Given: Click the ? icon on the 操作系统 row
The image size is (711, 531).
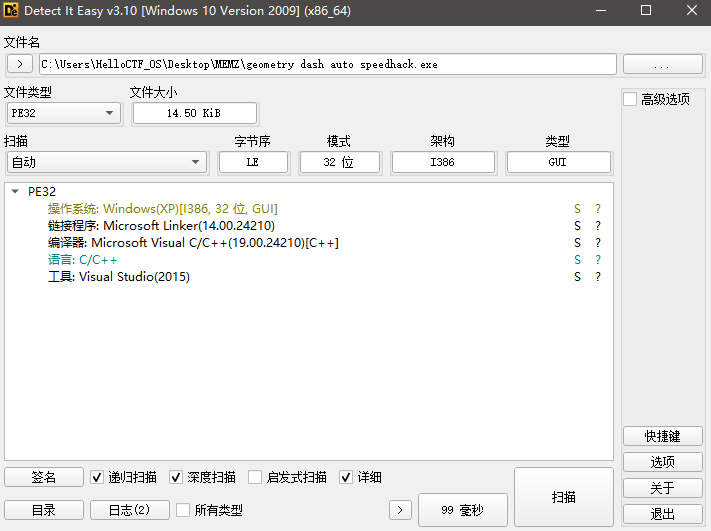Looking at the screenshot, I should pyautogui.click(x=598, y=209).
